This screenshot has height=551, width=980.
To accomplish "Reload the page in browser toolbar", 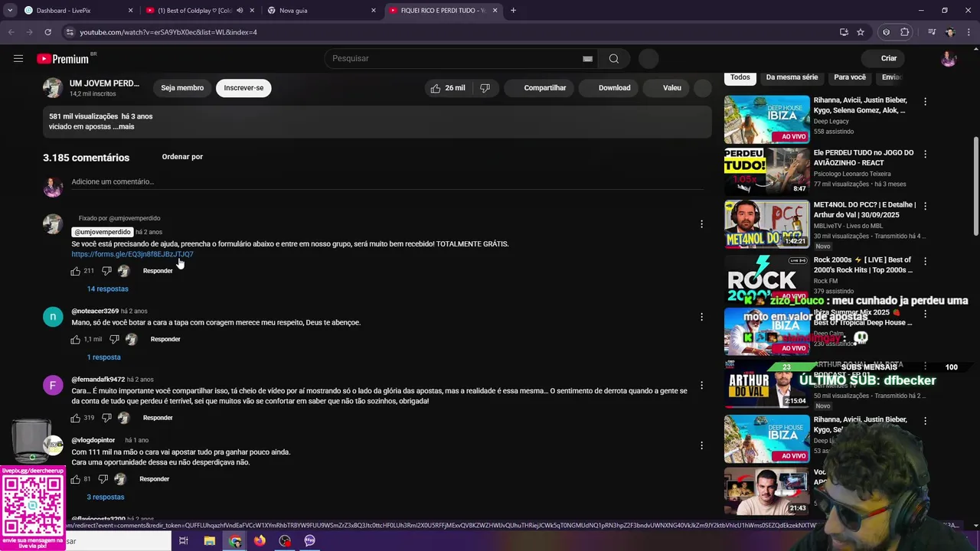I will tap(47, 32).
